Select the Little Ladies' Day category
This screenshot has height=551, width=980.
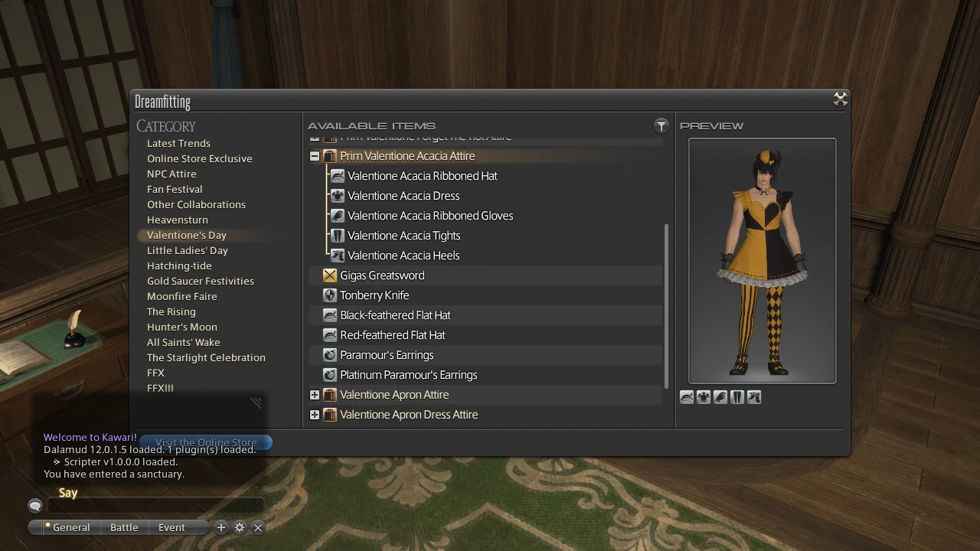click(188, 250)
